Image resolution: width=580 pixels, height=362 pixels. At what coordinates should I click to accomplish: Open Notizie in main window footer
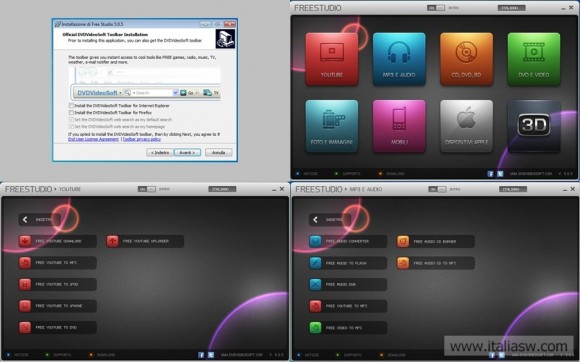tap(307, 173)
